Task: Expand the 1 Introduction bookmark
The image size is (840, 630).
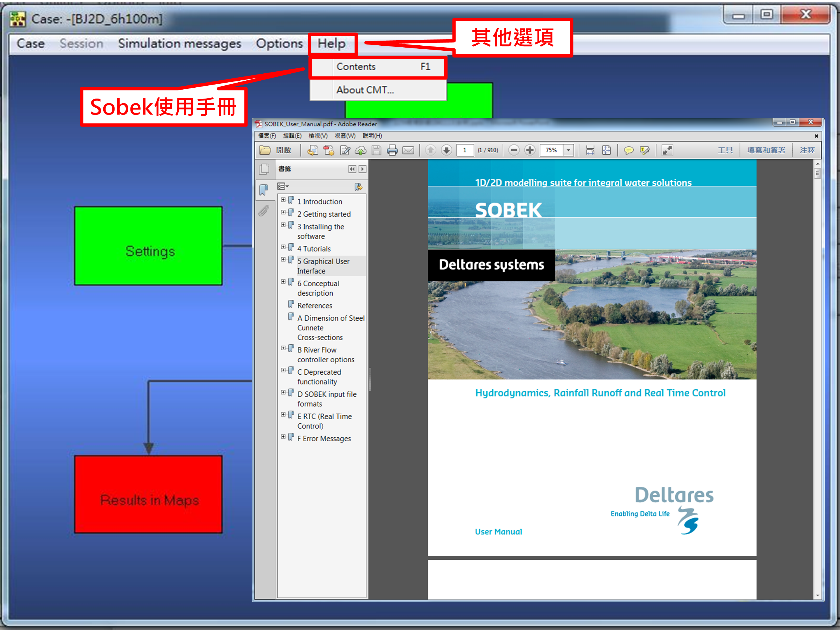Action: point(283,200)
